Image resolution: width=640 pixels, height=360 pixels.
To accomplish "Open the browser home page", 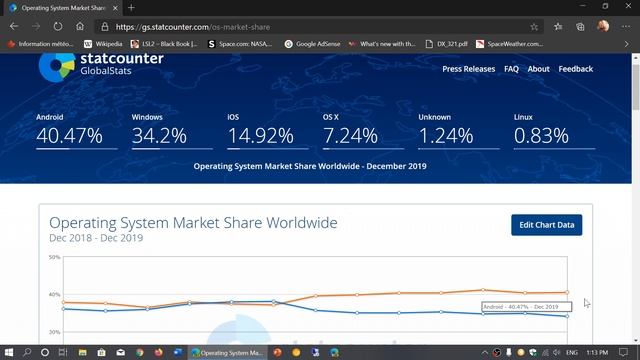I will (x=80, y=27).
